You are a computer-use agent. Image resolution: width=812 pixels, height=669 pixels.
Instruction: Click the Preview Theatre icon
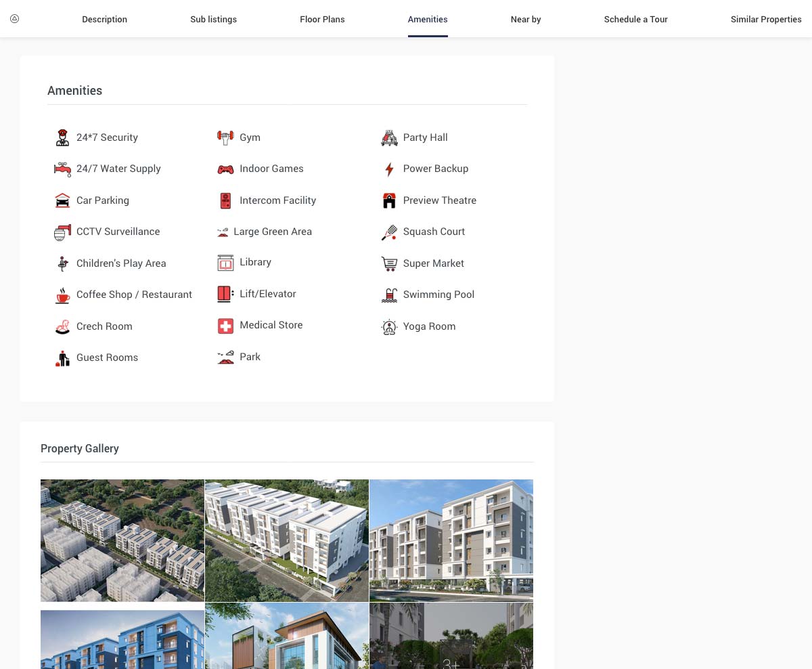click(389, 200)
